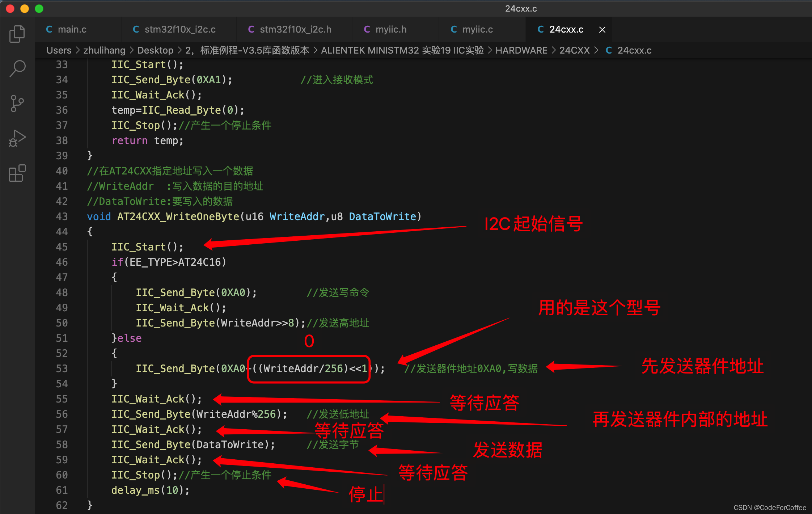The width and height of the screenshot is (812, 514).
Task: Open the Explorer files icon in activity bar
Action: (x=17, y=34)
